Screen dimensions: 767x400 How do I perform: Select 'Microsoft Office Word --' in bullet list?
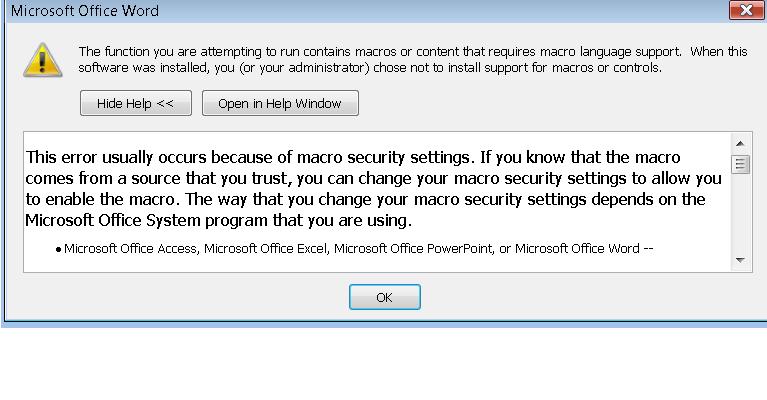(584, 248)
